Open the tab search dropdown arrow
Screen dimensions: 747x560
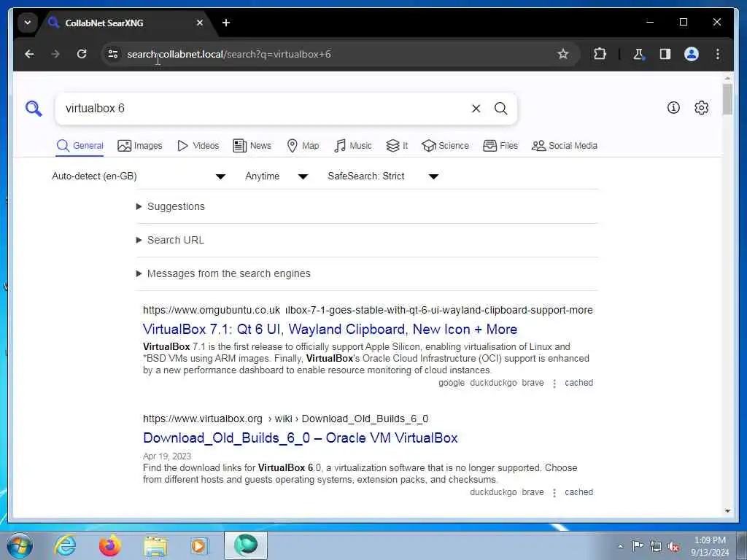pyautogui.click(x=28, y=23)
